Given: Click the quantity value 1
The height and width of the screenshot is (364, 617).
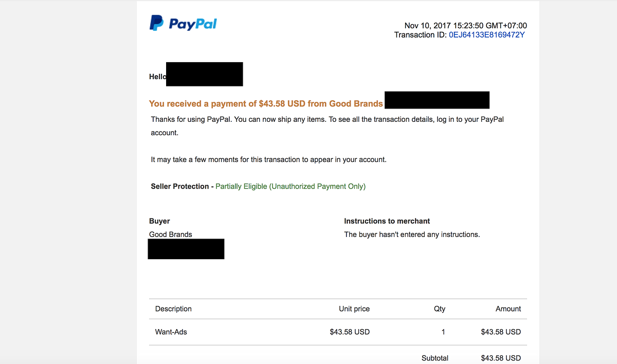Looking at the screenshot, I should (443, 332).
